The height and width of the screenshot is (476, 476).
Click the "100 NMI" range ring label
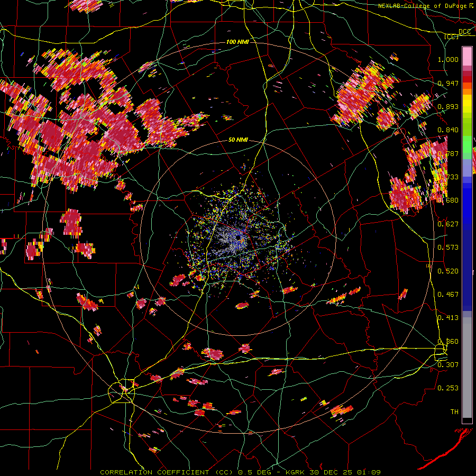(x=237, y=42)
